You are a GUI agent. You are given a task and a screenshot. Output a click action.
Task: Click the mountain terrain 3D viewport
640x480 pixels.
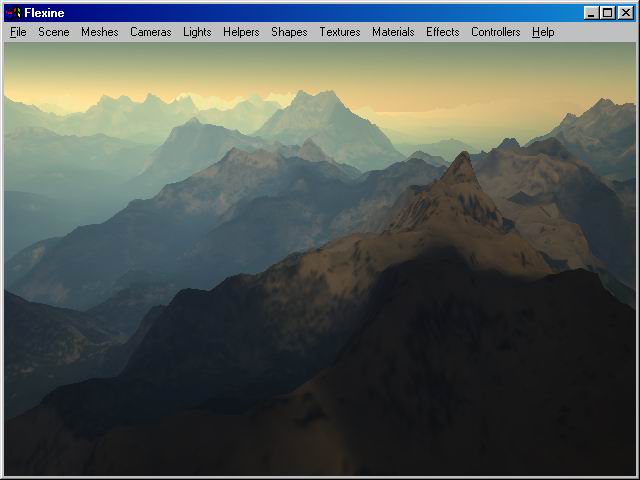pos(320,259)
